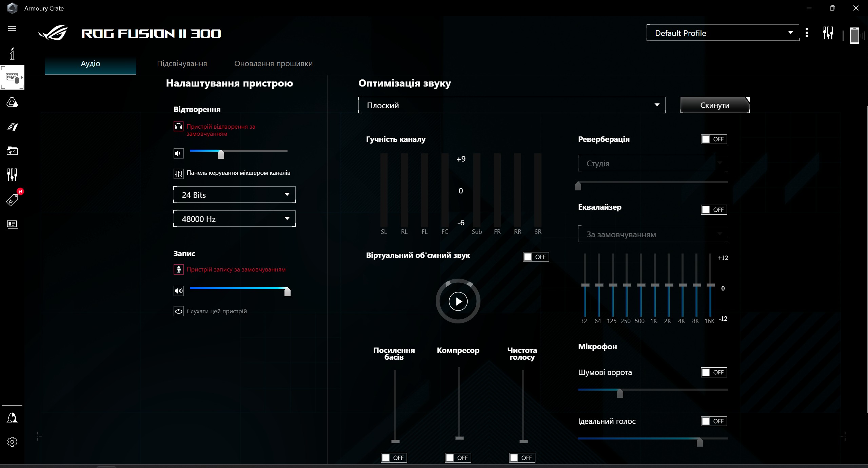Screen dimensions: 868x468
Task: Open За замовчуванням equalizer preset dropdown
Action: 653,234
